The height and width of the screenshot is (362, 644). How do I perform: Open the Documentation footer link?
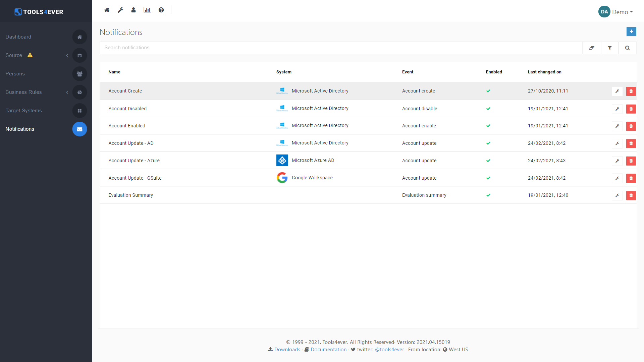(x=328, y=350)
